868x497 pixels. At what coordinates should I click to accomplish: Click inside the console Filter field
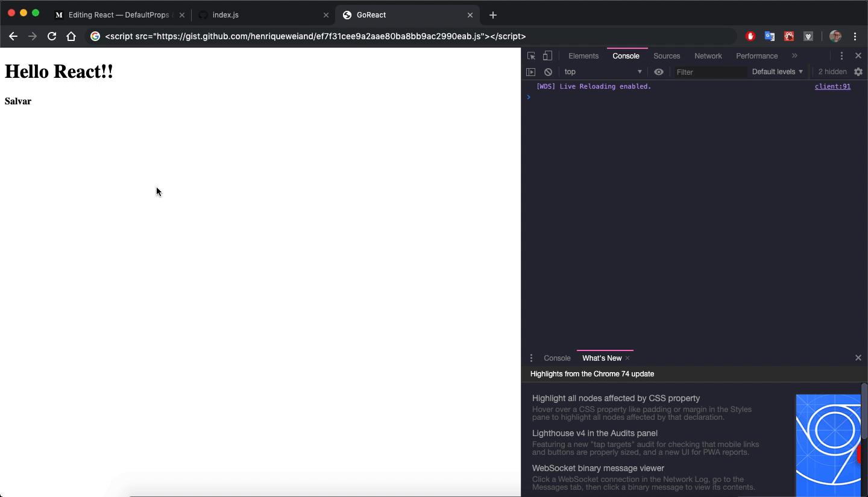coord(710,72)
